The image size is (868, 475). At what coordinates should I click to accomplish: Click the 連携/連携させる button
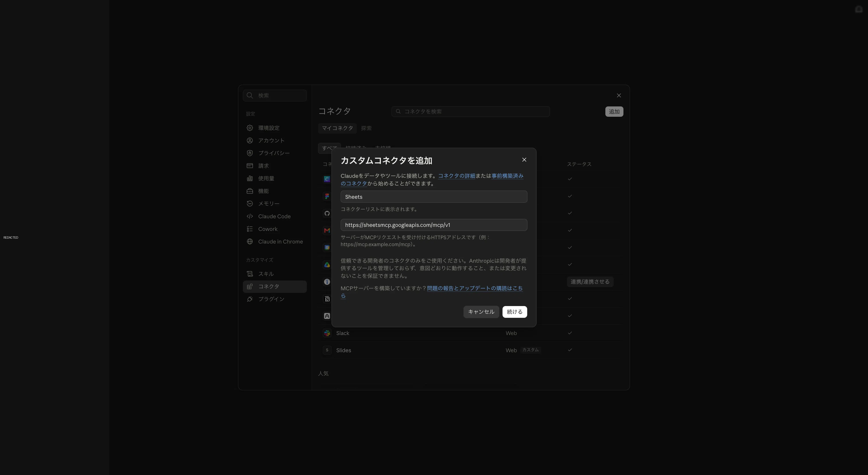(x=590, y=282)
